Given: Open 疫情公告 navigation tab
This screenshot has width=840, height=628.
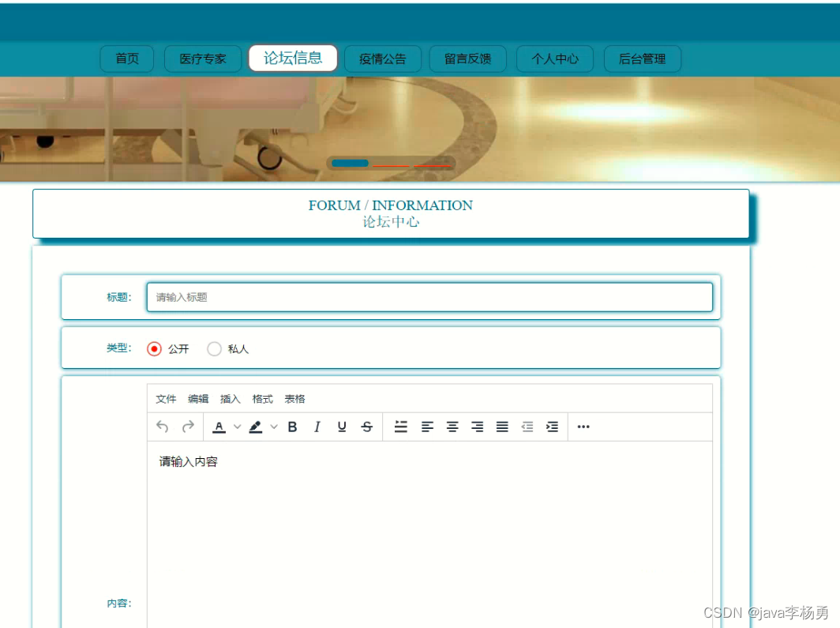Looking at the screenshot, I should click(382, 58).
